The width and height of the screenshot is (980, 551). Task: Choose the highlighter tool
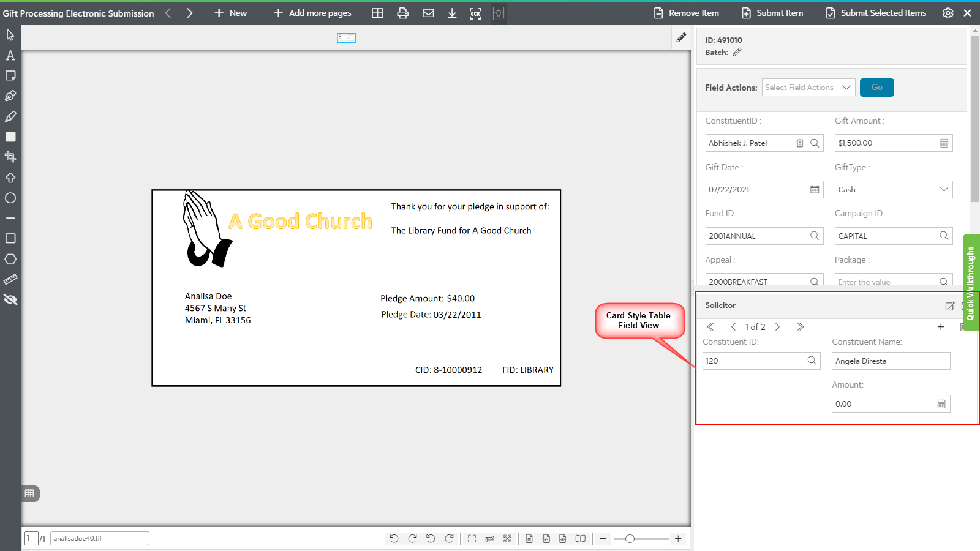[x=10, y=116]
